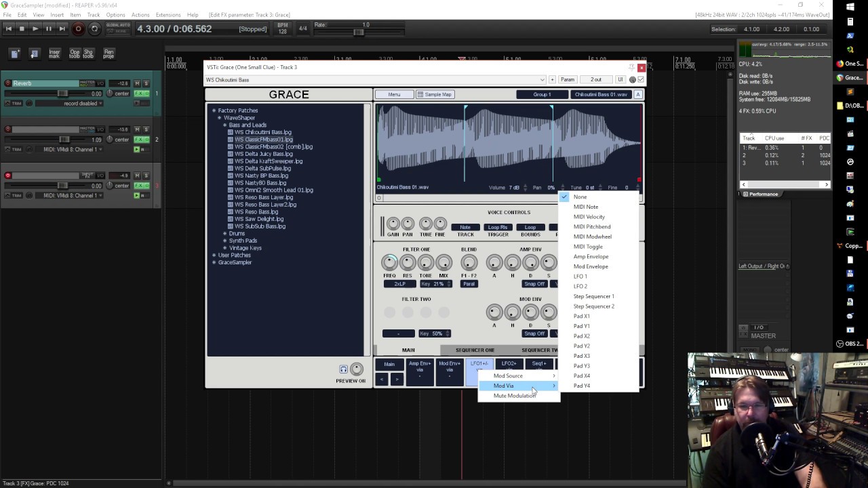Collapse the WaveShaper tree folder

pyautogui.click(x=219, y=118)
